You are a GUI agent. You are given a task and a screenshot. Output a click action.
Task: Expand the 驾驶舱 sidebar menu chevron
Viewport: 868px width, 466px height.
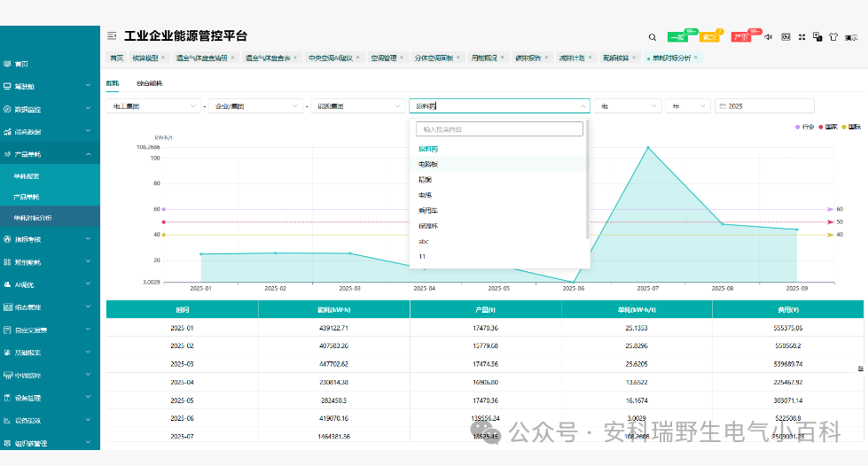point(88,86)
